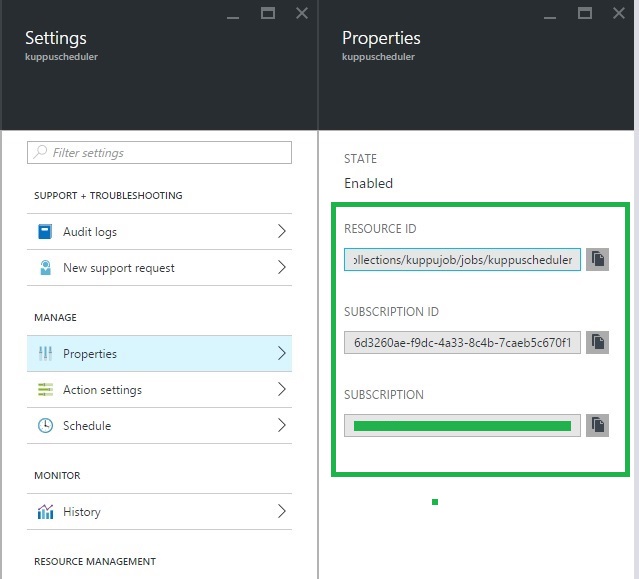The width and height of the screenshot is (639, 579).
Task: Click the Audit logs book icon
Action: click(x=45, y=232)
